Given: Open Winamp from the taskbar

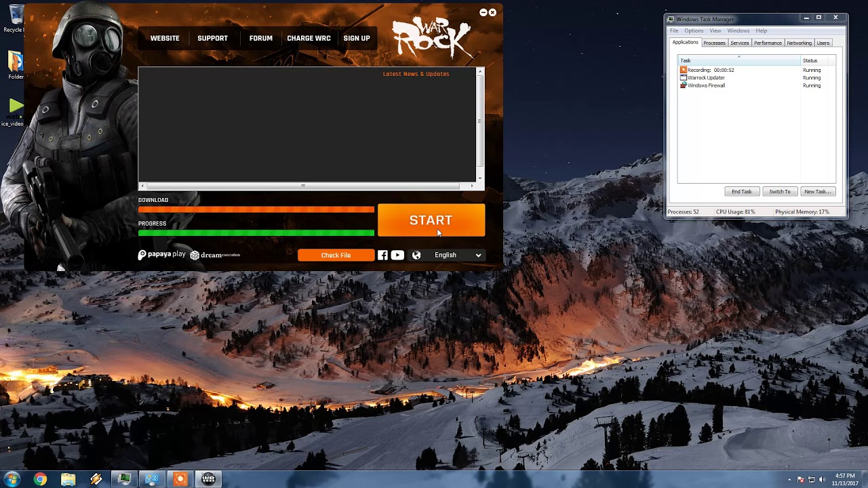Looking at the screenshot, I should 96,479.
